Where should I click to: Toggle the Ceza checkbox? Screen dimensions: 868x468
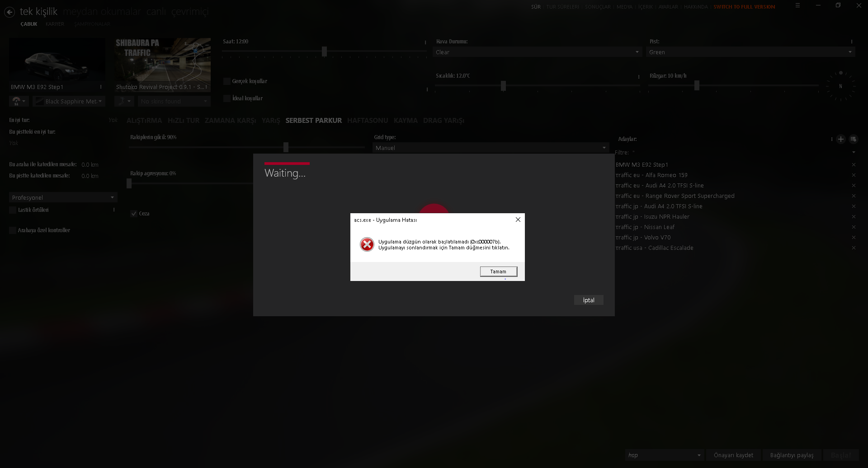(134, 214)
